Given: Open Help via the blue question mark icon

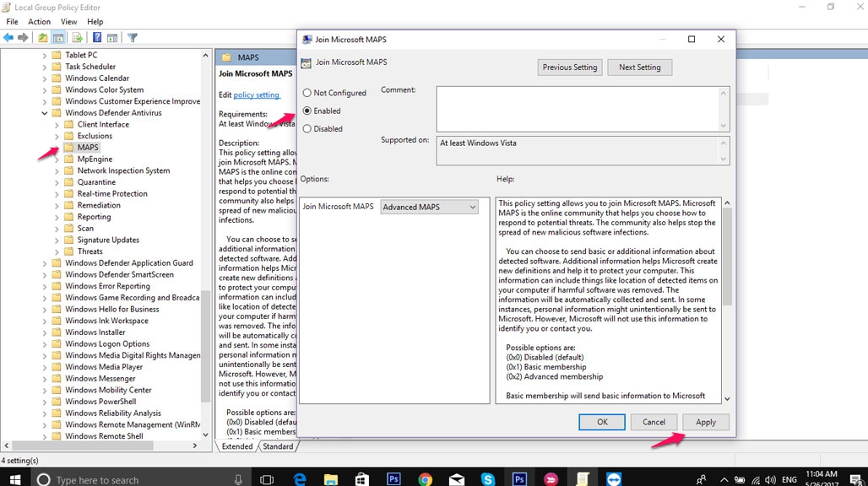Looking at the screenshot, I should (x=97, y=38).
